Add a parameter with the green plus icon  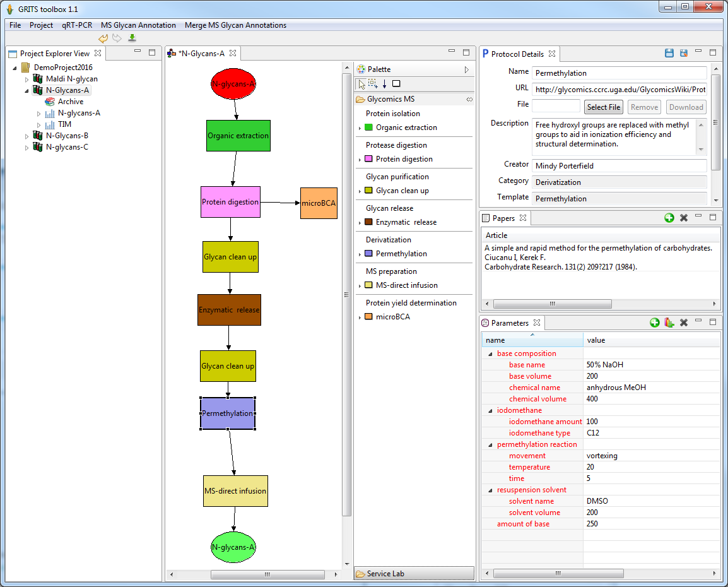655,323
